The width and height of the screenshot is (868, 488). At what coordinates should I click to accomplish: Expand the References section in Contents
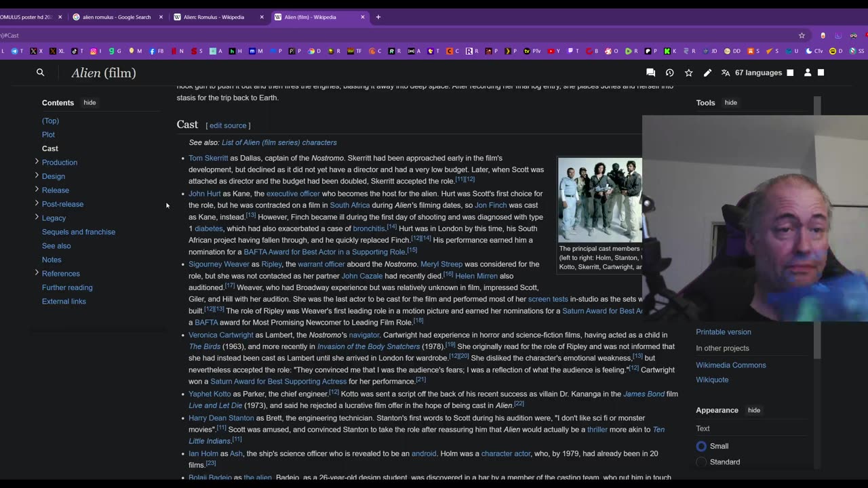[x=37, y=272]
